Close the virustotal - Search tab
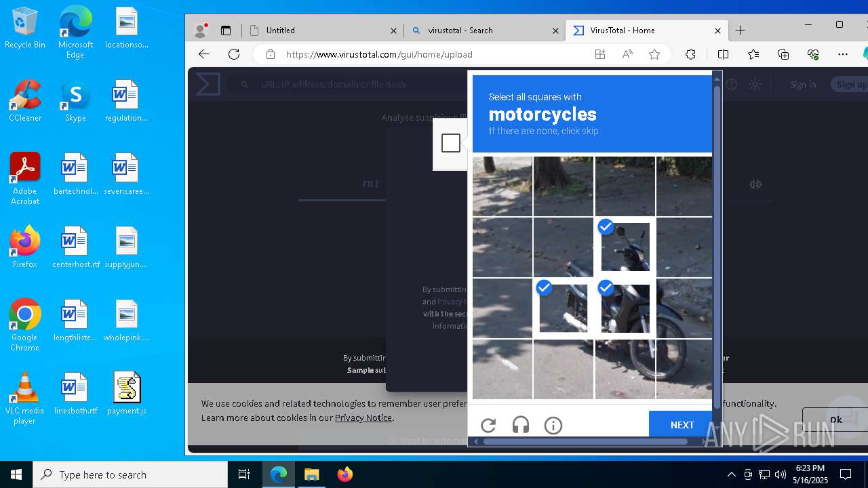The image size is (868, 488). tap(555, 30)
